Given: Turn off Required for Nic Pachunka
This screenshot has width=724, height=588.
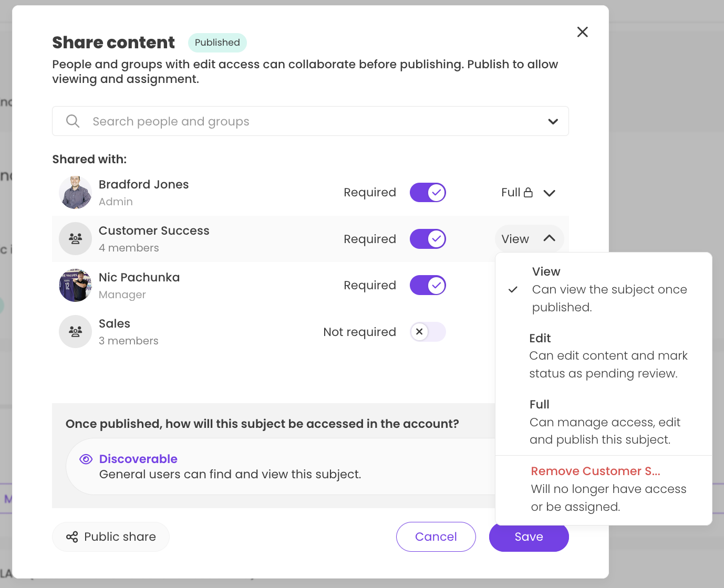Looking at the screenshot, I should click(428, 286).
